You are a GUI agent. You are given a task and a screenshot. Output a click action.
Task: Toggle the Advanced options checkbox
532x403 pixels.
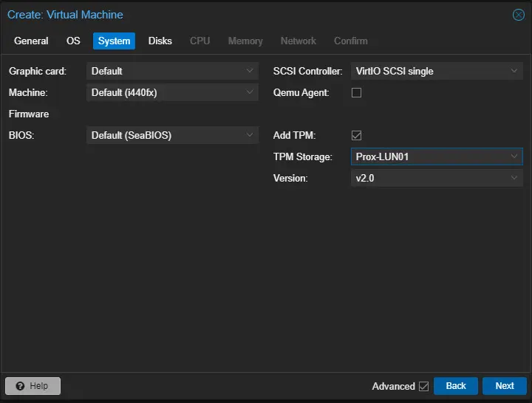(x=423, y=386)
